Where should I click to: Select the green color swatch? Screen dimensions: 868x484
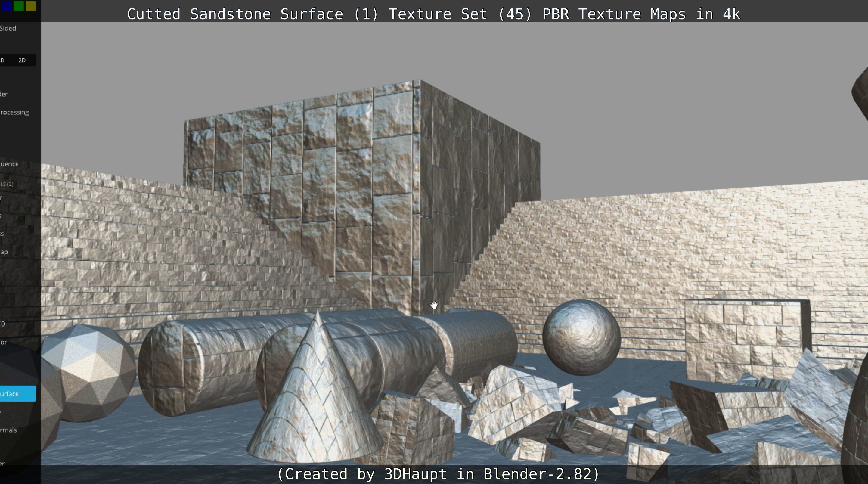click(x=19, y=6)
